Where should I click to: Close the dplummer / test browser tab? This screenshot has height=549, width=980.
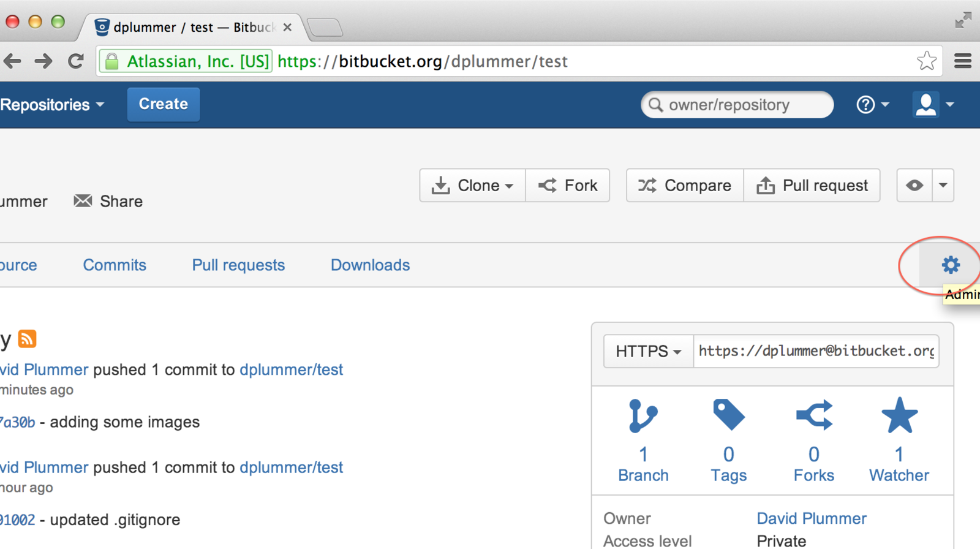287,28
